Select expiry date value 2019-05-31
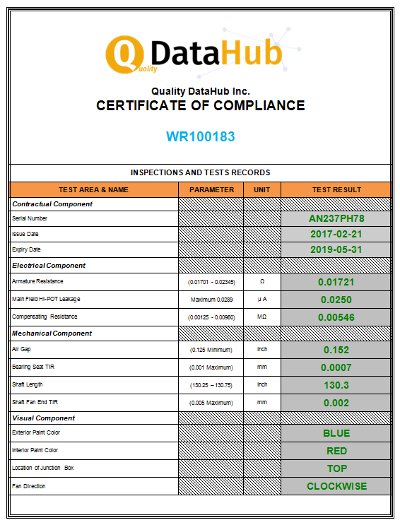 (336, 249)
